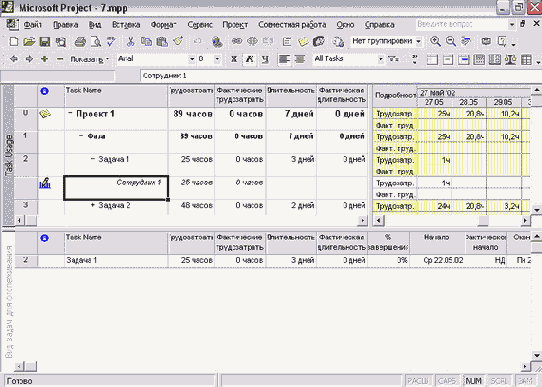Open the Проект menu
The height and width of the screenshot is (387, 542).
point(235,25)
